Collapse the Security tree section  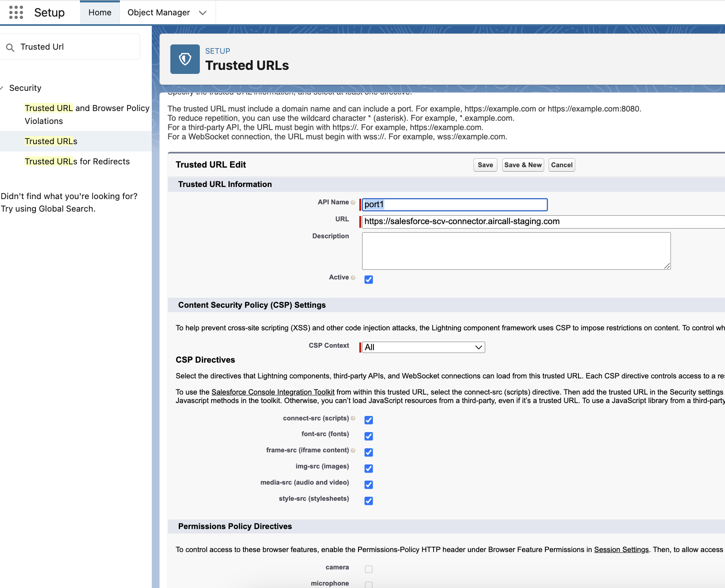(2, 88)
